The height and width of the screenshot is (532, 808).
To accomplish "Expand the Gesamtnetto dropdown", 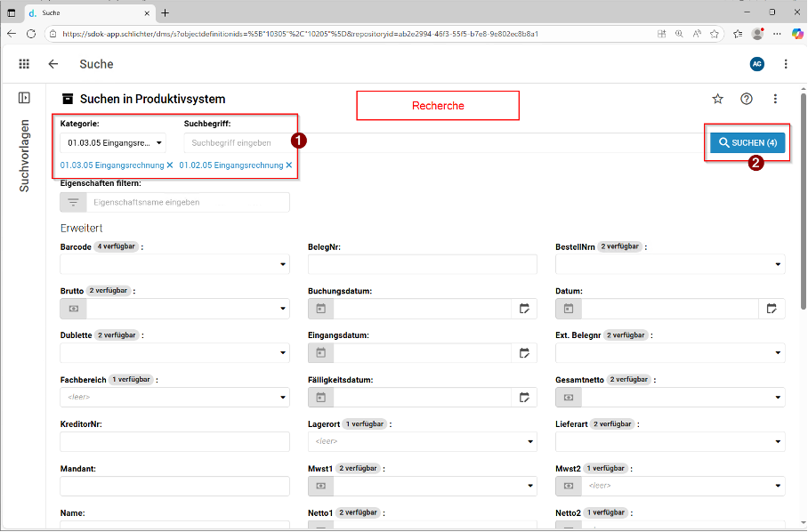I will [x=778, y=397].
